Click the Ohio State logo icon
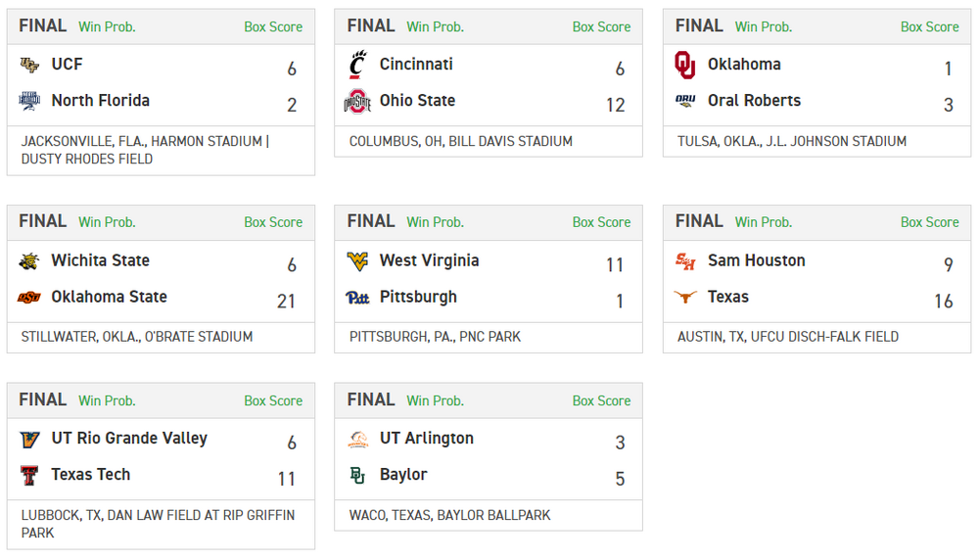This screenshot has height=560, width=979. pos(357,101)
